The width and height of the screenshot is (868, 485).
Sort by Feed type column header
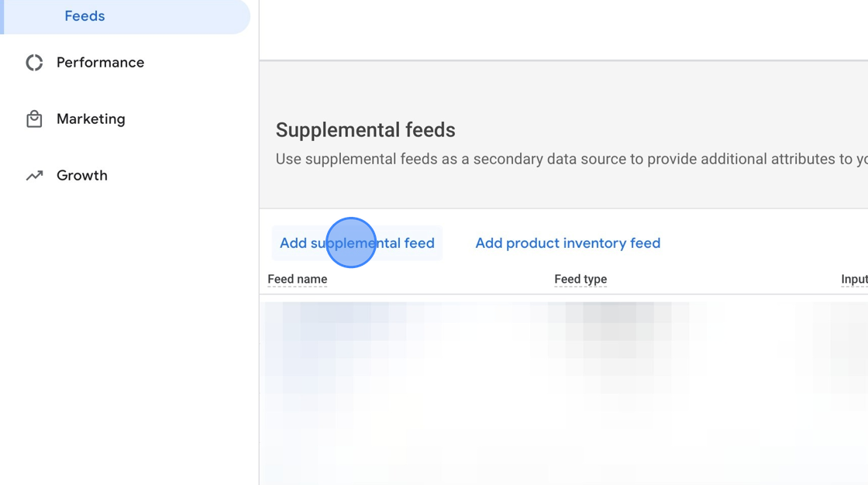(x=580, y=280)
